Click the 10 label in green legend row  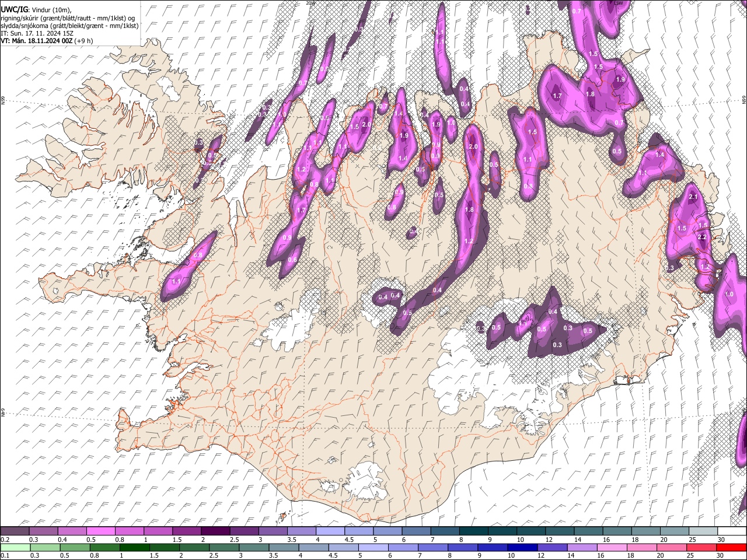click(511, 555)
